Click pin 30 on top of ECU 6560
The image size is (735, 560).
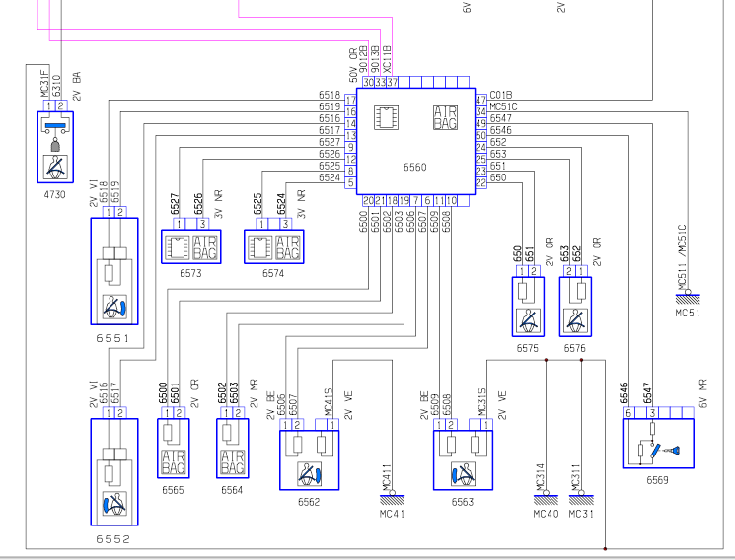coord(368,83)
